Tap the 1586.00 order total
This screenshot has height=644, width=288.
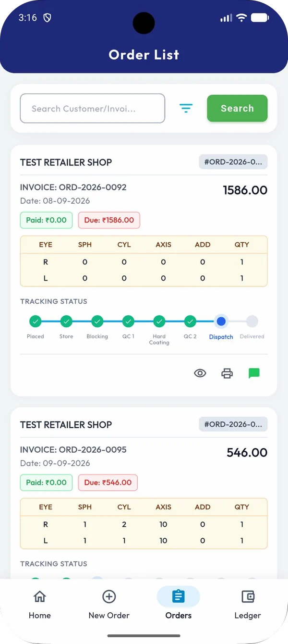coord(245,190)
